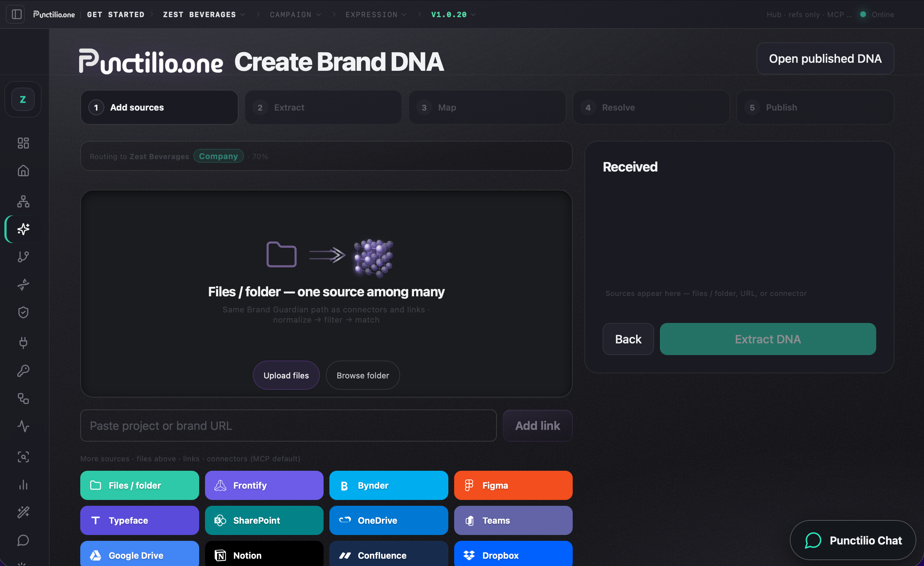Click Upload files button
The image size is (924, 566).
tap(286, 375)
